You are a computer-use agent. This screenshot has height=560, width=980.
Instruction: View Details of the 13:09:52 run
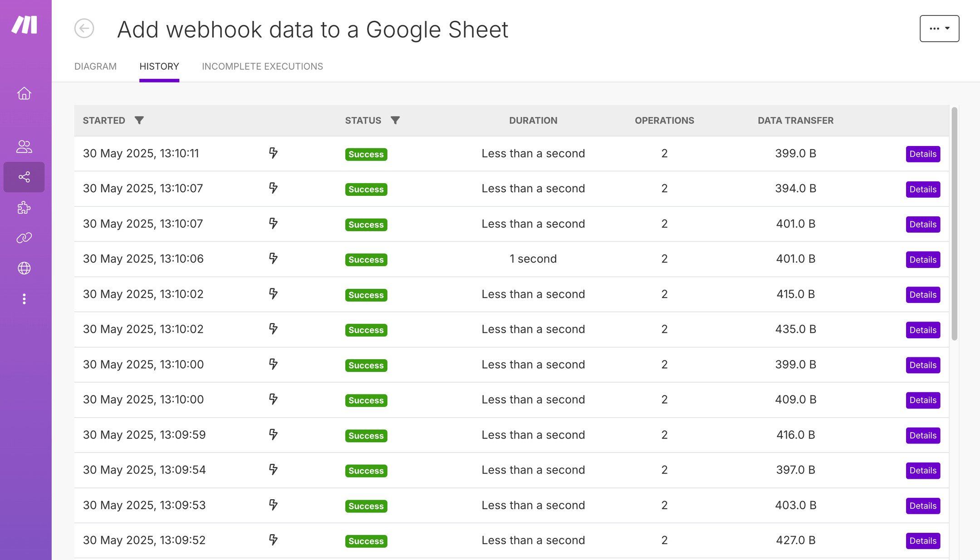click(x=923, y=540)
